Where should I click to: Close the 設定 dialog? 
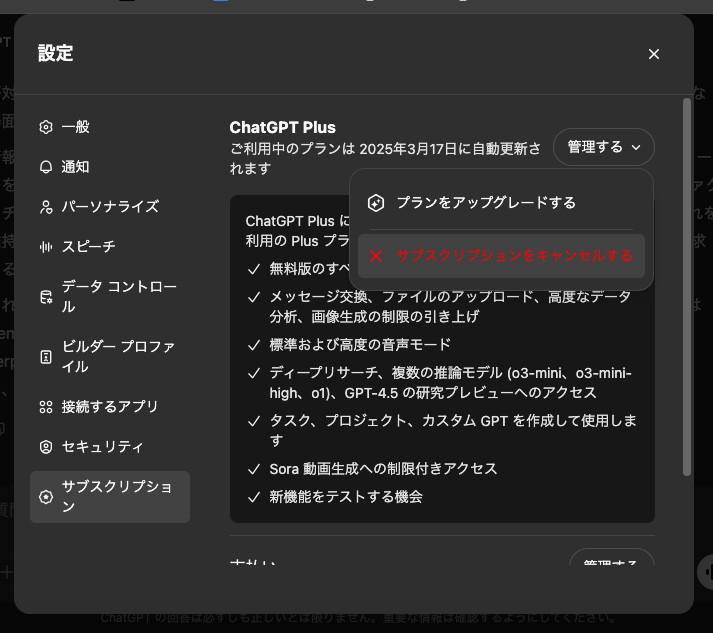(654, 54)
